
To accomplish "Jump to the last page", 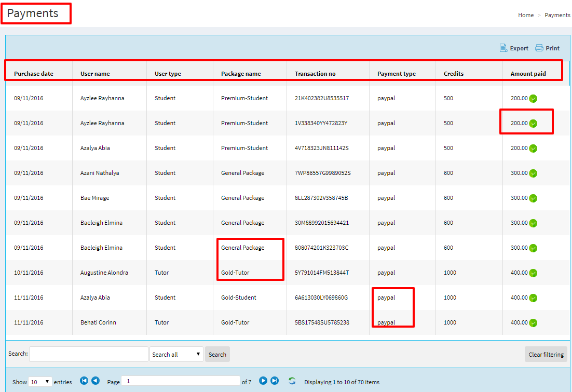I will coord(275,381).
